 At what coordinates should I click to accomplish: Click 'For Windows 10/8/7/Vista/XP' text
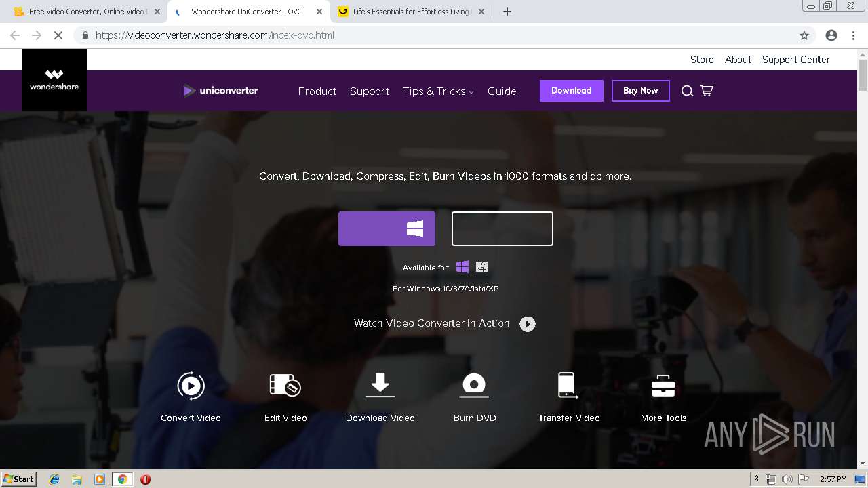click(446, 289)
